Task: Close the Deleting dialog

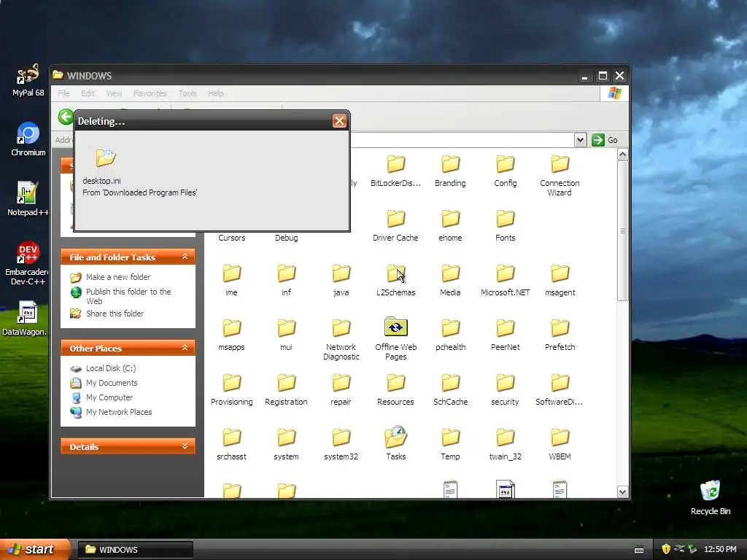Action: click(339, 121)
